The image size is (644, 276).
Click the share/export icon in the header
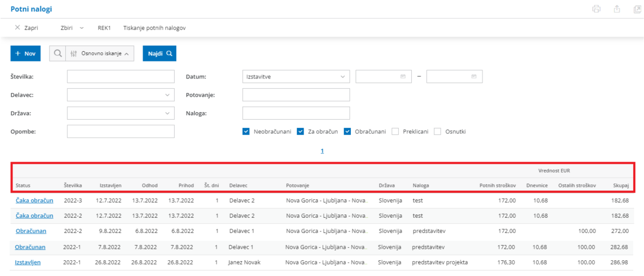(x=617, y=9)
